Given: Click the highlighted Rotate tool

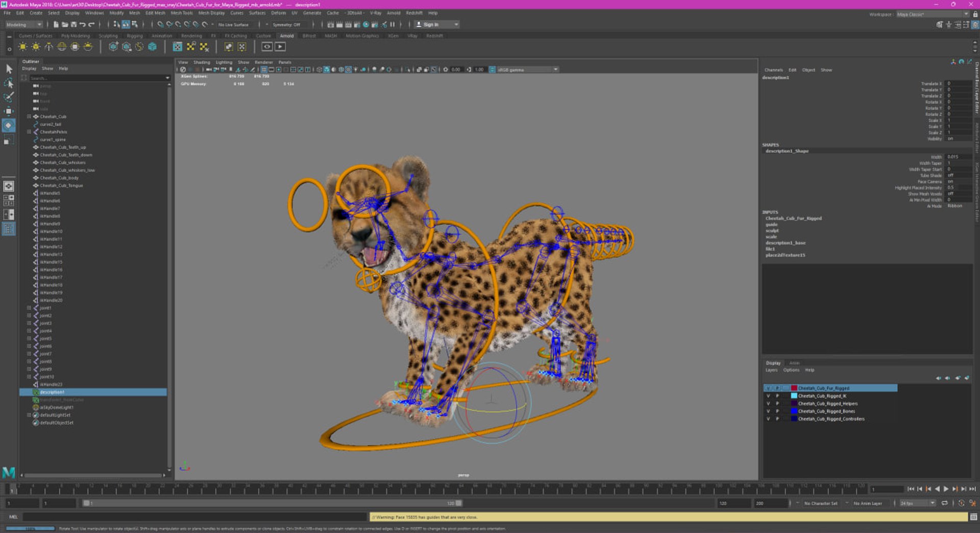Looking at the screenshot, I should tap(9, 125).
